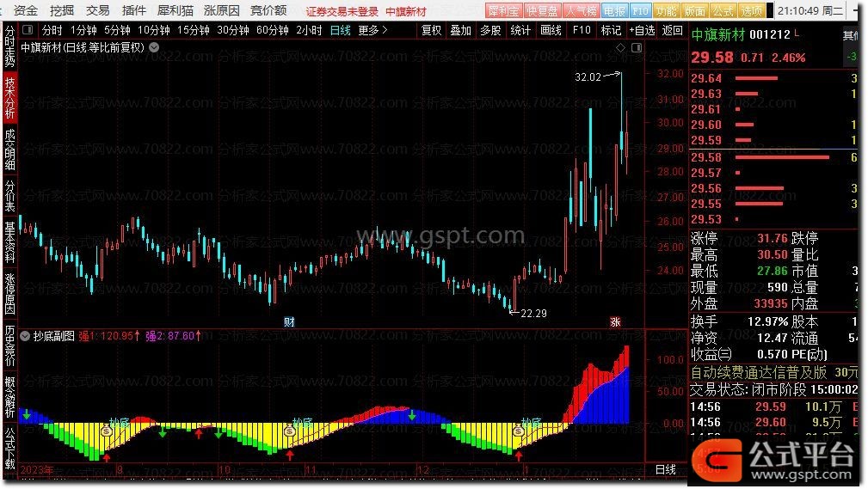Click the yellow 版面 button
This screenshot has height=489, width=868.
point(695,10)
